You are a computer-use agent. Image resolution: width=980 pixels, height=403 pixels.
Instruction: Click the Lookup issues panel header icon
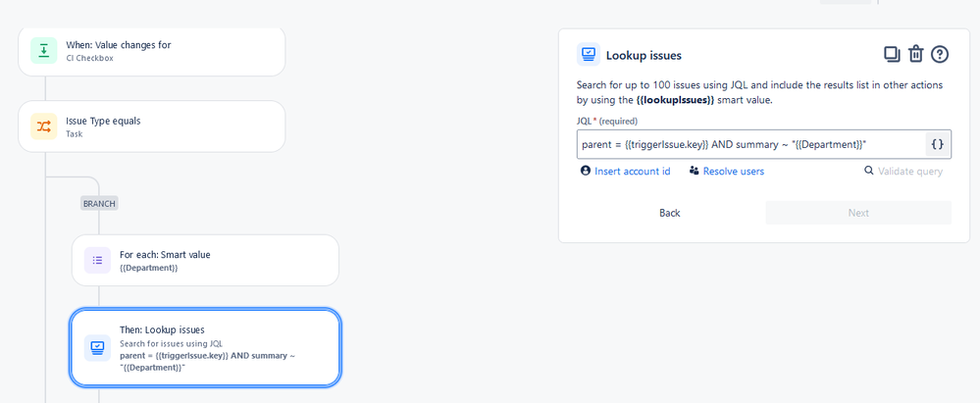point(589,55)
